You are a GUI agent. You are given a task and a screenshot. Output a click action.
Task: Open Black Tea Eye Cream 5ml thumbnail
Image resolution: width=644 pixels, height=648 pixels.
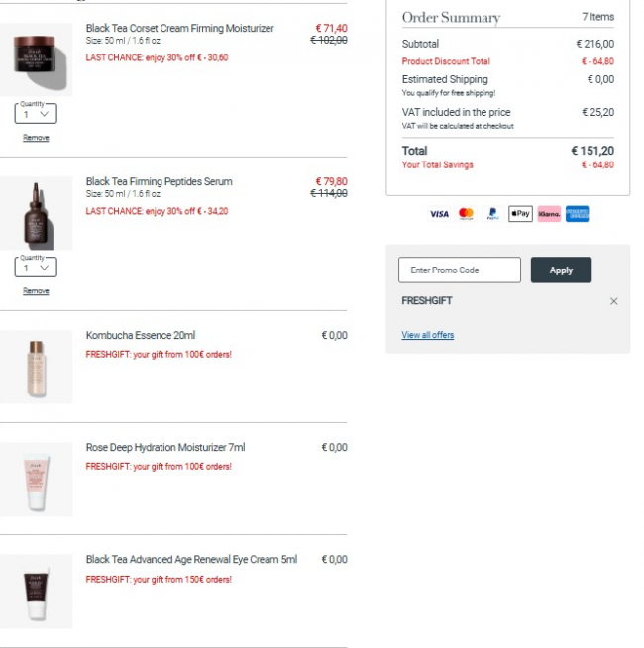[36, 592]
